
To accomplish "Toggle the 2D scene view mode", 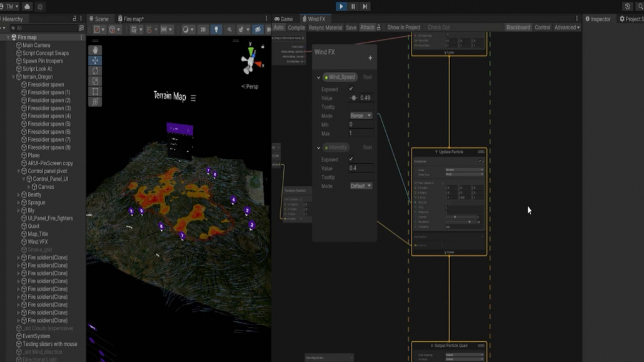I will coord(203,29).
